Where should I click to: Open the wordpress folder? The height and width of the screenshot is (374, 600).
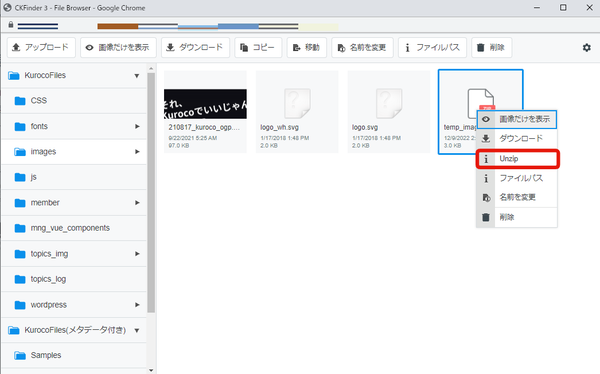click(x=74, y=305)
